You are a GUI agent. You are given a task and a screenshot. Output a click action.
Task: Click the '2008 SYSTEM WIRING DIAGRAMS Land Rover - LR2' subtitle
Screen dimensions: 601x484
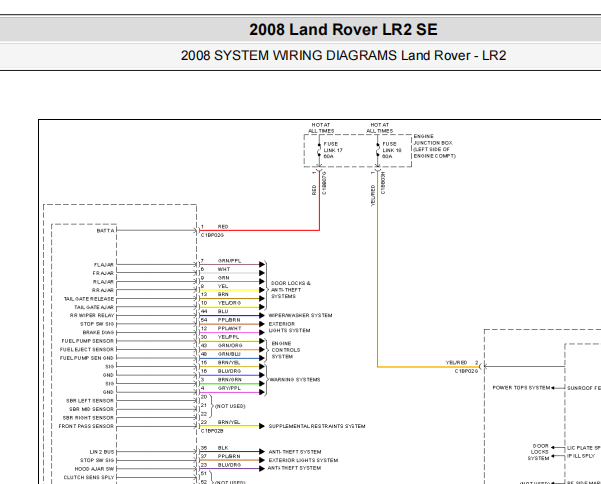[343, 56]
